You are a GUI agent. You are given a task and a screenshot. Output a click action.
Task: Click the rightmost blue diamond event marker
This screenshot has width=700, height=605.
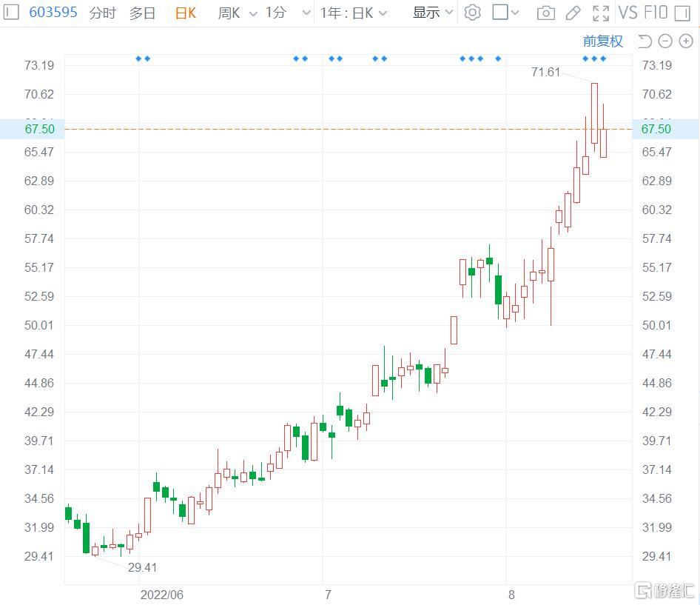[603, 59]
